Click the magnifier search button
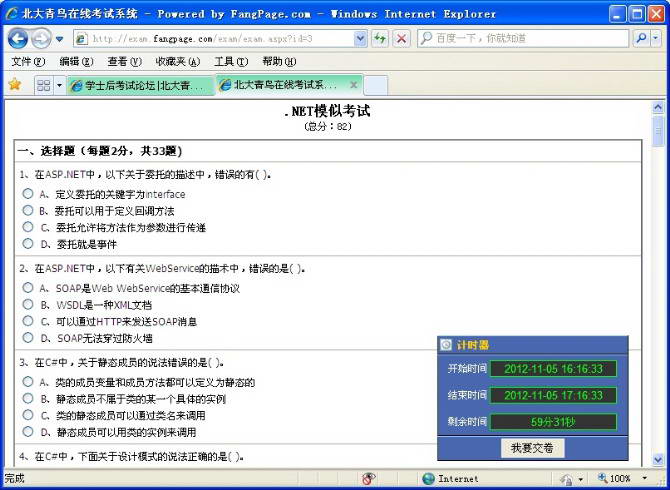Screen dimensions: 670x490 click(641, 39)
